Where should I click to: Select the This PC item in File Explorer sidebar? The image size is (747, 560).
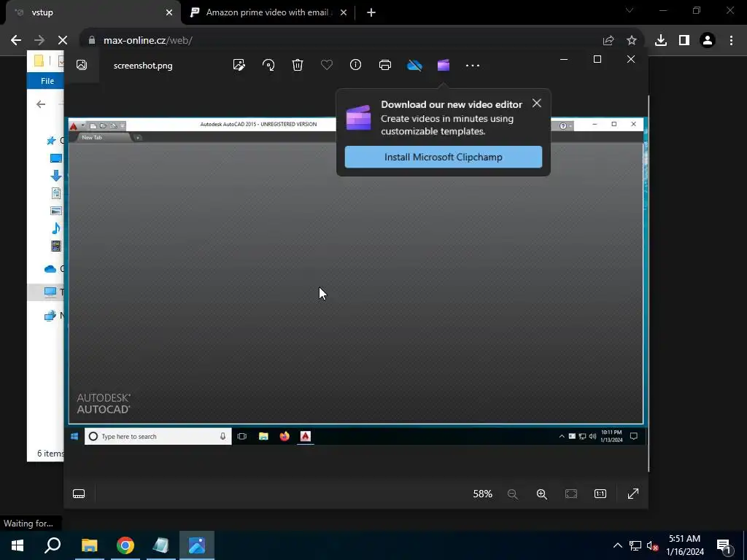50,292
